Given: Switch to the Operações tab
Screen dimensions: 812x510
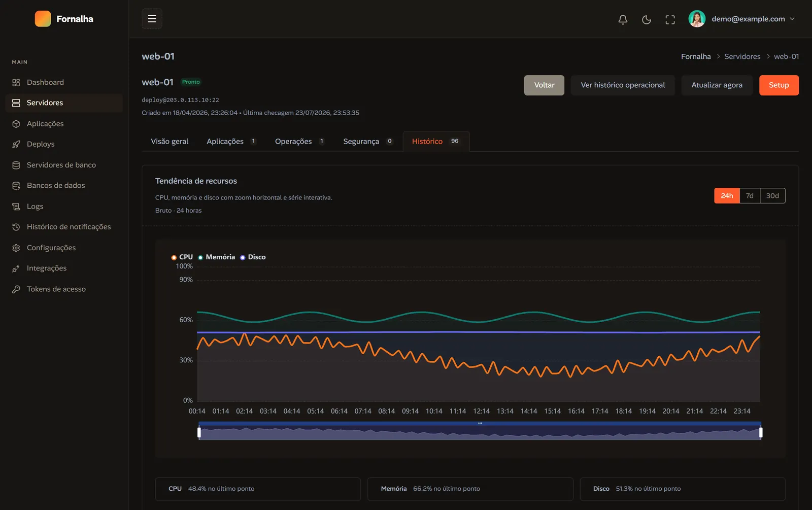Looking at the screenshot, I should [299, 142].
